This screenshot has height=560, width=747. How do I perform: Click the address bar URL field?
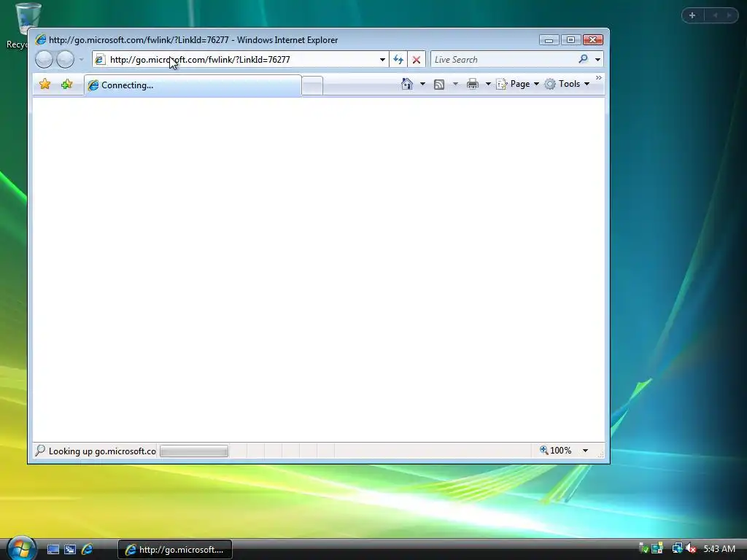click(x=241, y=60)
